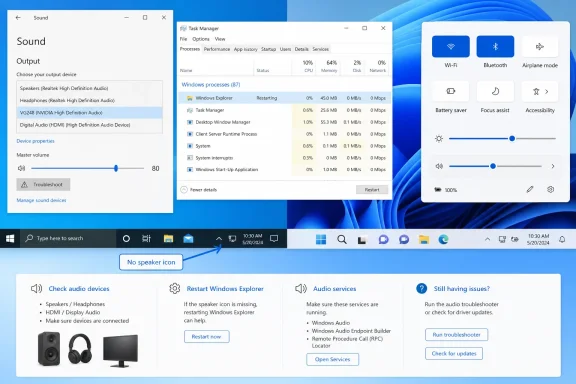Open Windows 11 Start button on light taskbar
The image size is (576, 384).
pos(321,240)
